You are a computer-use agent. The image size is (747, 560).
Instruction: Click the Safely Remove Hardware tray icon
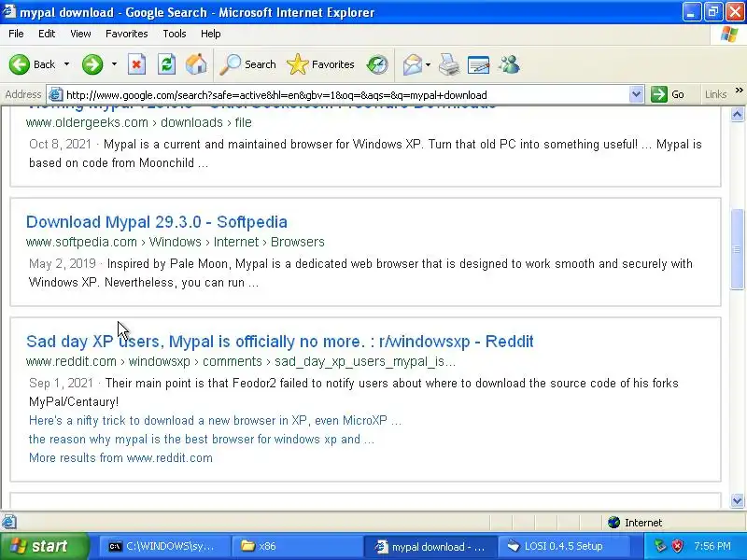(x=660, y=546)
